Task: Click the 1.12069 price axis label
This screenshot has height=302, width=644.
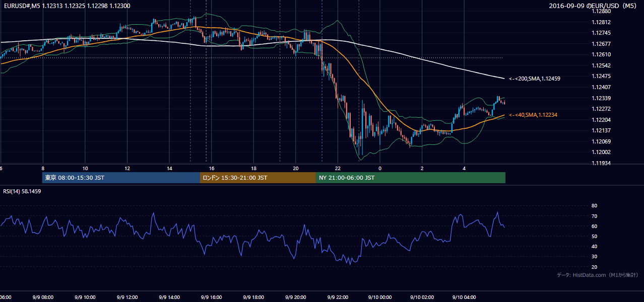Action: [x=602, y=141]
